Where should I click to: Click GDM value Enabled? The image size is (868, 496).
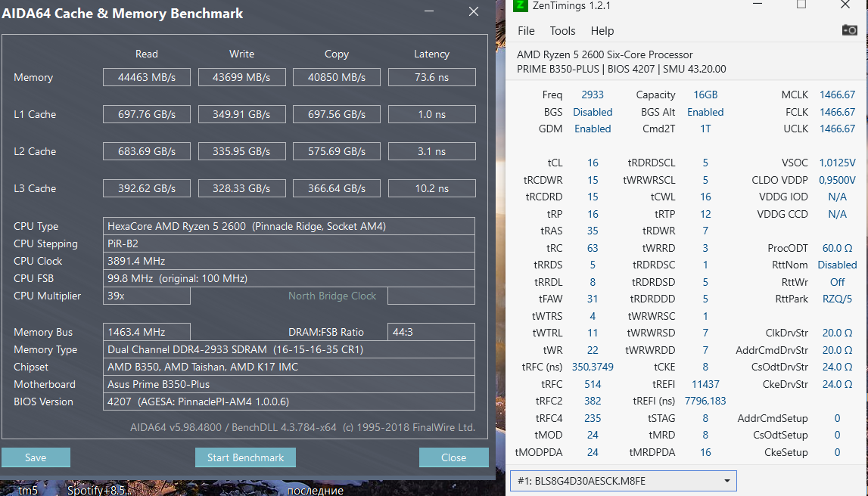[593, 129]
